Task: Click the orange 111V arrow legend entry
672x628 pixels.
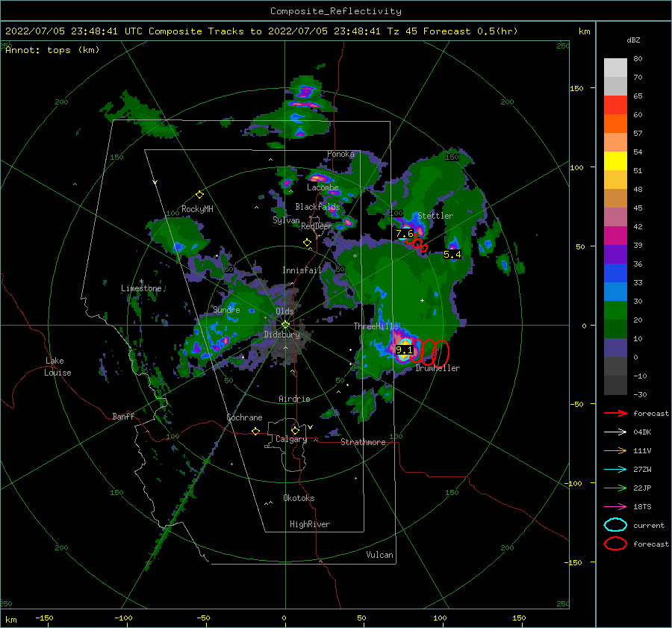Action: pos(615,450)
